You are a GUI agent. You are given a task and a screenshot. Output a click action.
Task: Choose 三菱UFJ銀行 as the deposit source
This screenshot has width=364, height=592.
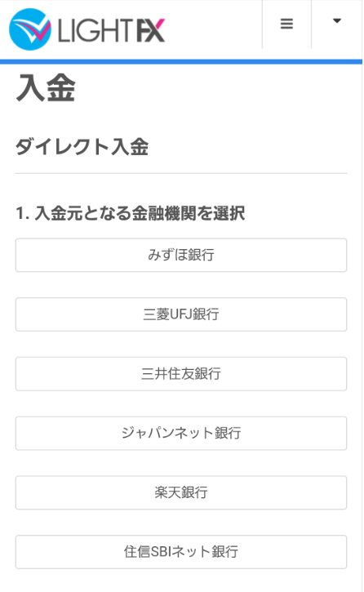click(x=181, y=314)
